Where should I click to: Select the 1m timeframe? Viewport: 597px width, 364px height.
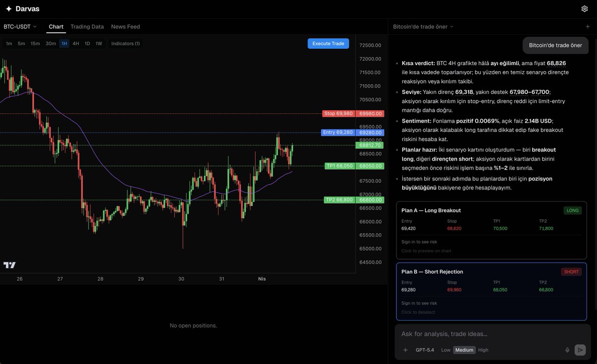click(x=9, y=43)
